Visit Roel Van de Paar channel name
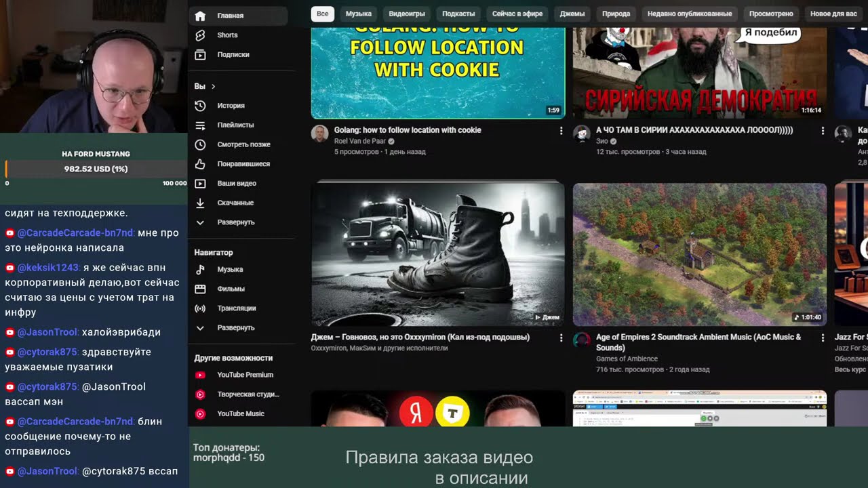The image size is (868, 488). click(359, 141)
